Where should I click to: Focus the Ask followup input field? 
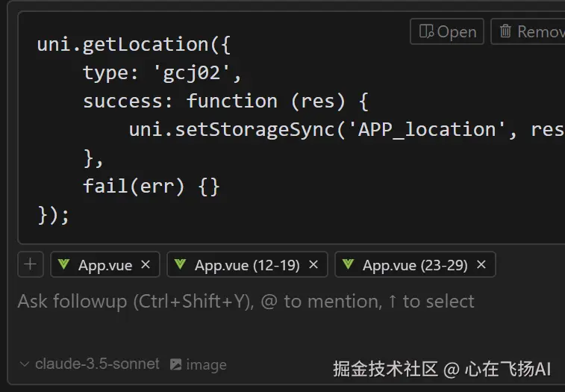(x=246, y=302)
